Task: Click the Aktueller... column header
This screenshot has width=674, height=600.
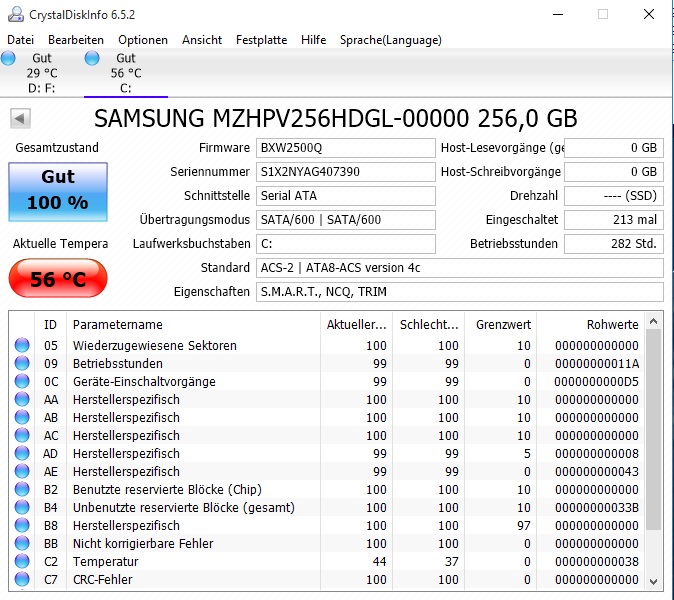Action: pos(356,324)
